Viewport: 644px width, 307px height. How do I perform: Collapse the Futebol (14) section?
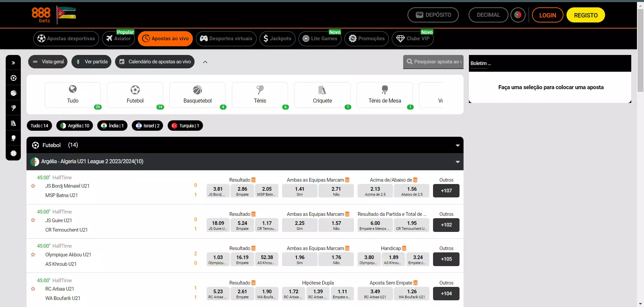click(x=458, y=145)
